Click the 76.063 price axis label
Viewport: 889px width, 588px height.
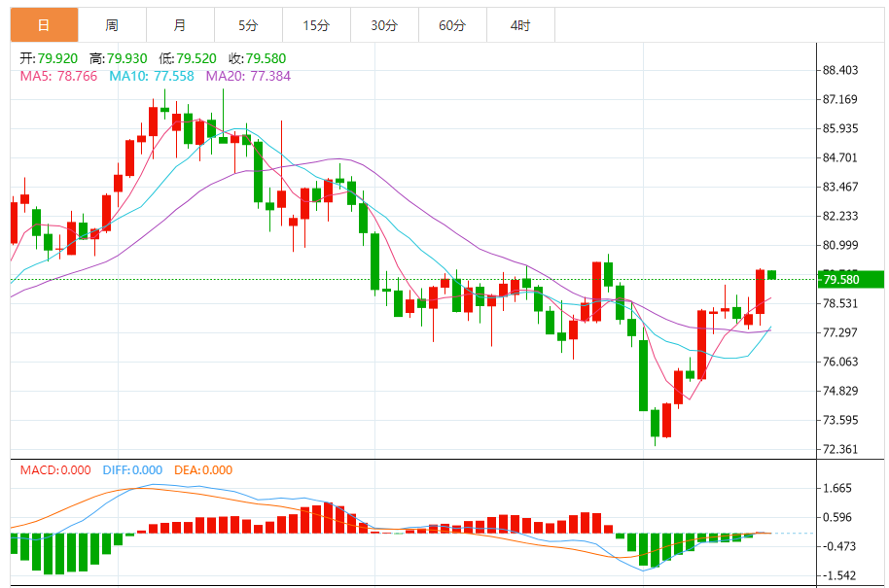click(840, 362)
